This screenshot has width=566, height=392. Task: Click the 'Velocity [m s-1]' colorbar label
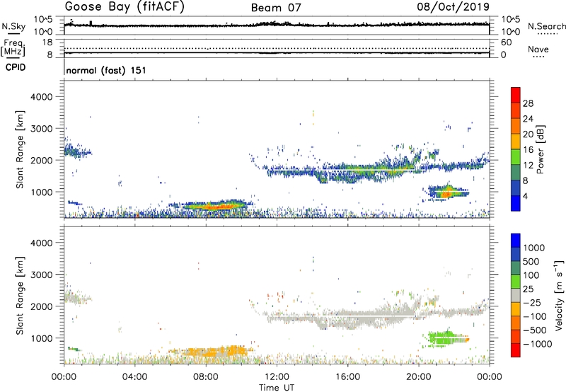pyautogui.click(x=559, y=295)
